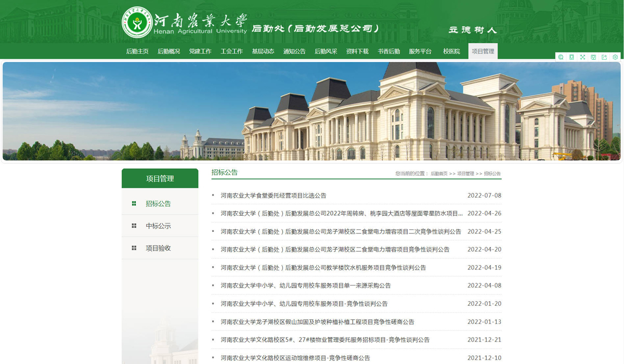Click the share export icon
The width and height of the screenshot is (624, 364).
coord(604,57)
